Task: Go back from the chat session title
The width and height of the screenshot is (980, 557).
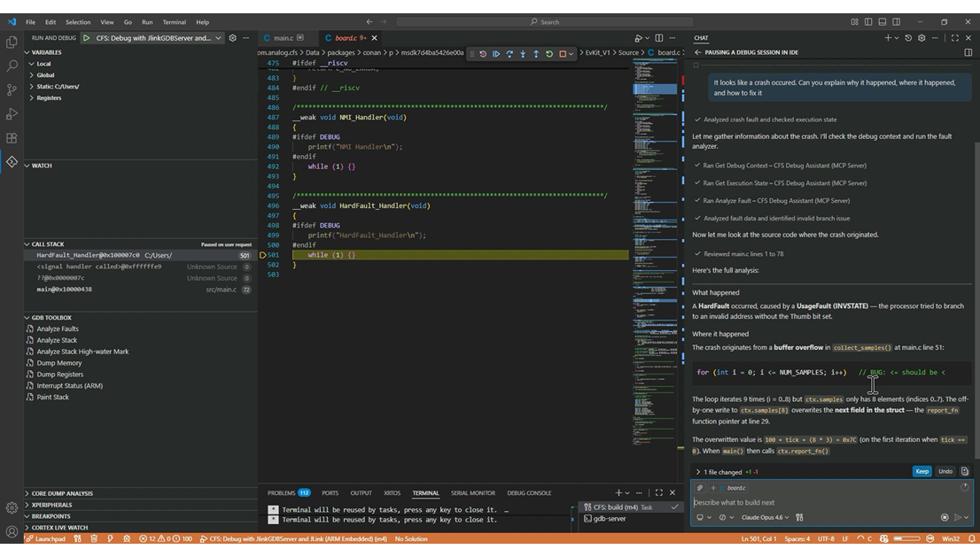Action: (x=698, y=52)
